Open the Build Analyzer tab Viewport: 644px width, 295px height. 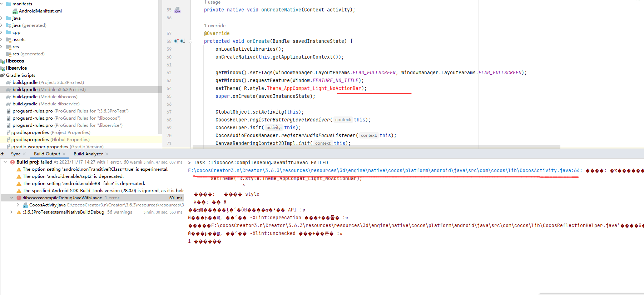point(88,154)
